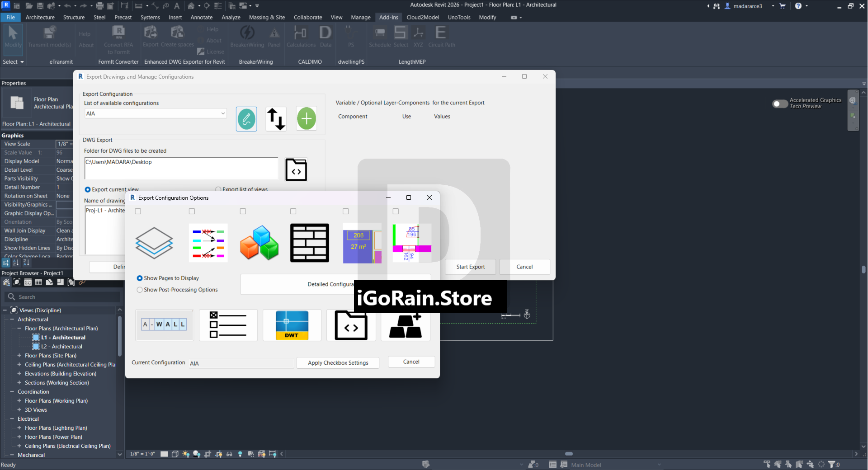The height and width of the screenshot is (470, 868).
Task: Open the Select dropdown below Modify
Action: coord(13,62)
